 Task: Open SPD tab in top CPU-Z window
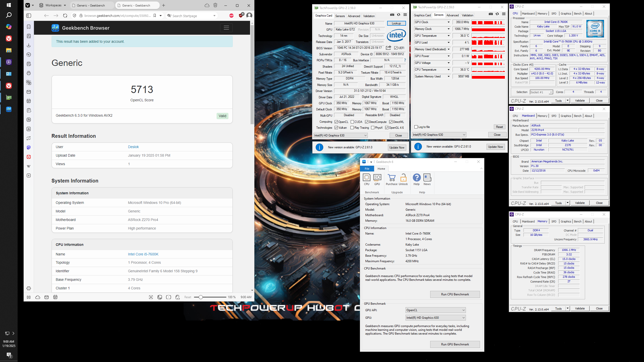coord(554,14)
